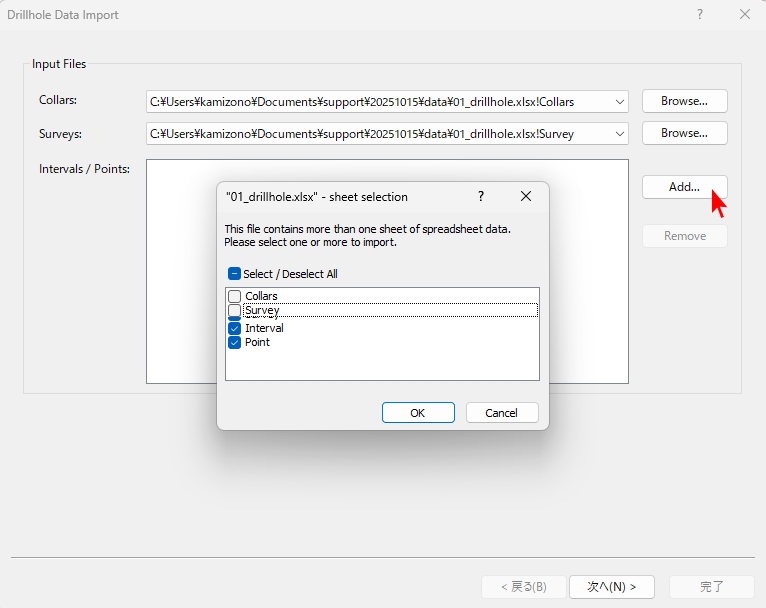Uncheck the Point sheet checkbox

tap(235, 342)
